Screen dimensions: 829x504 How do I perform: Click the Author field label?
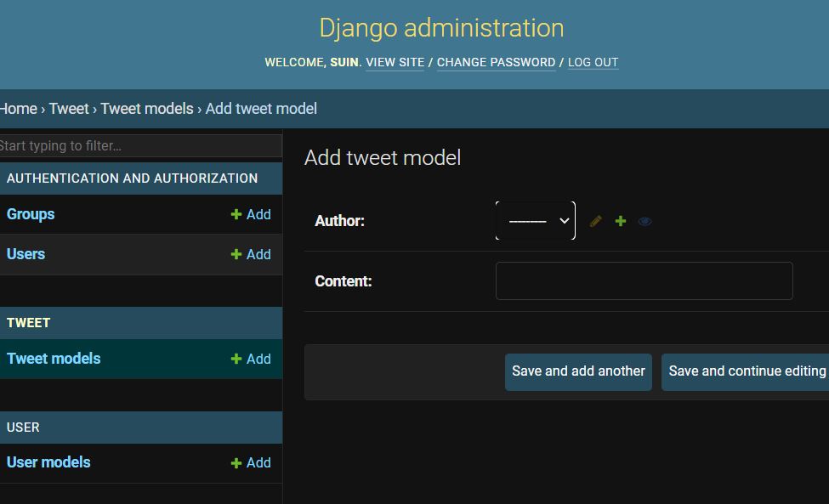tap(339, 221)
